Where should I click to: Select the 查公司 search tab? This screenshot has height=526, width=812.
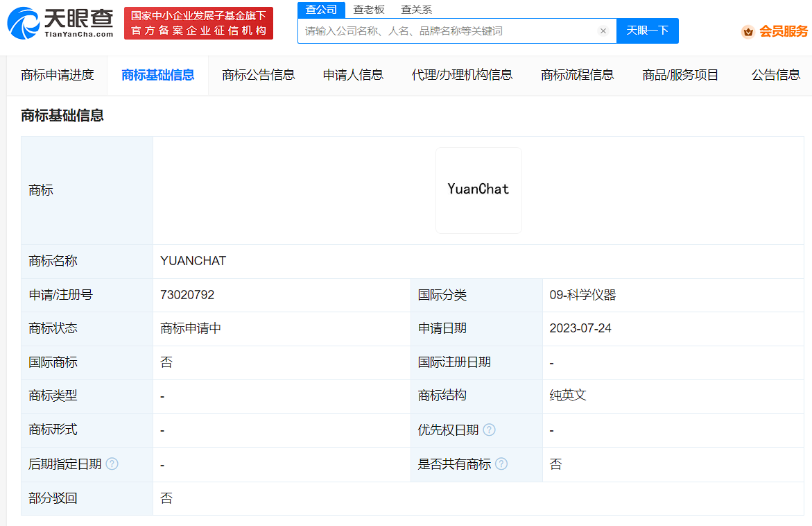(x=321, y=9)
